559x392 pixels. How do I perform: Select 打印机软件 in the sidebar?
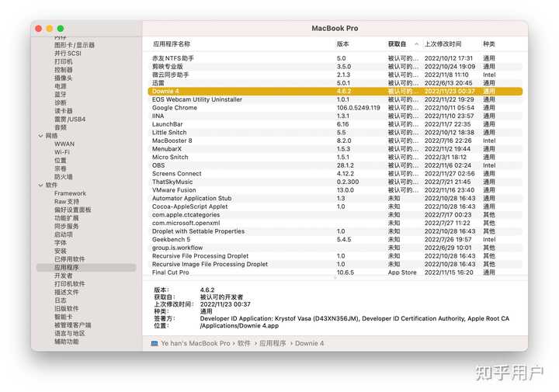point(70,283)
